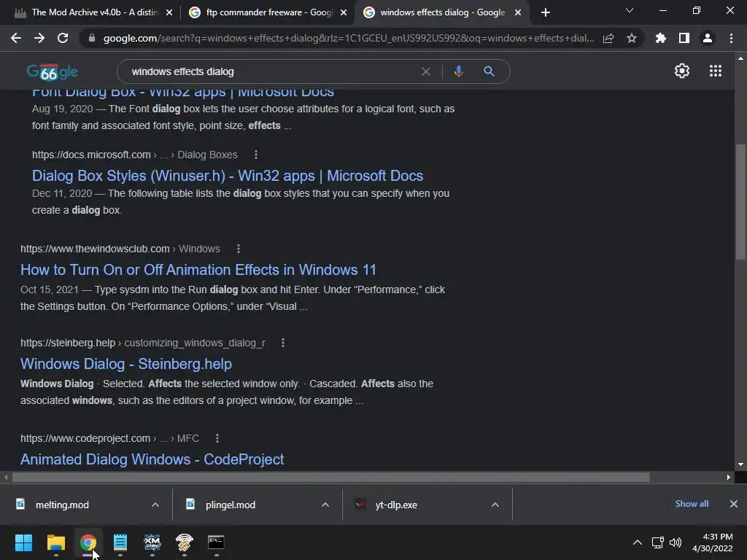Open Dialog Box Styles (Winuser.h) result
The height and width of the screenshot is (560, 747).
tap(228, 176)
